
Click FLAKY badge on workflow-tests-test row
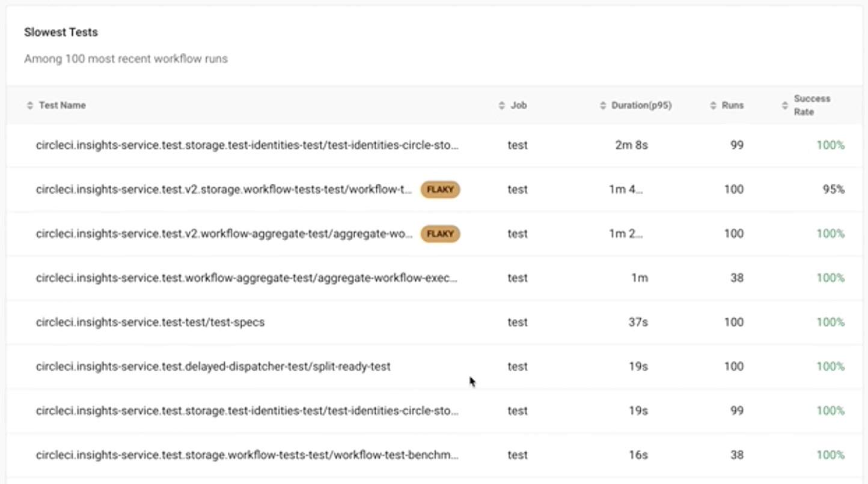click(x=440, y=190)
